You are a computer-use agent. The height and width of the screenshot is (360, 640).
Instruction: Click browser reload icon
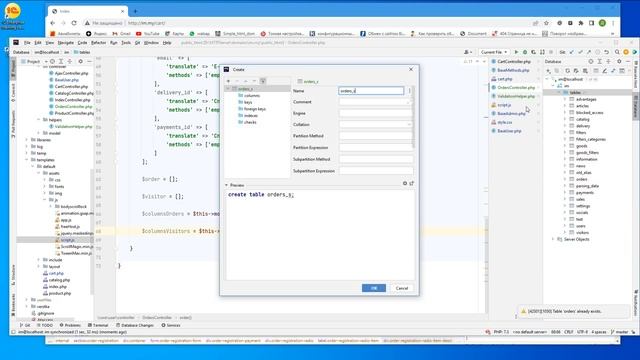(x=74, y=23)
